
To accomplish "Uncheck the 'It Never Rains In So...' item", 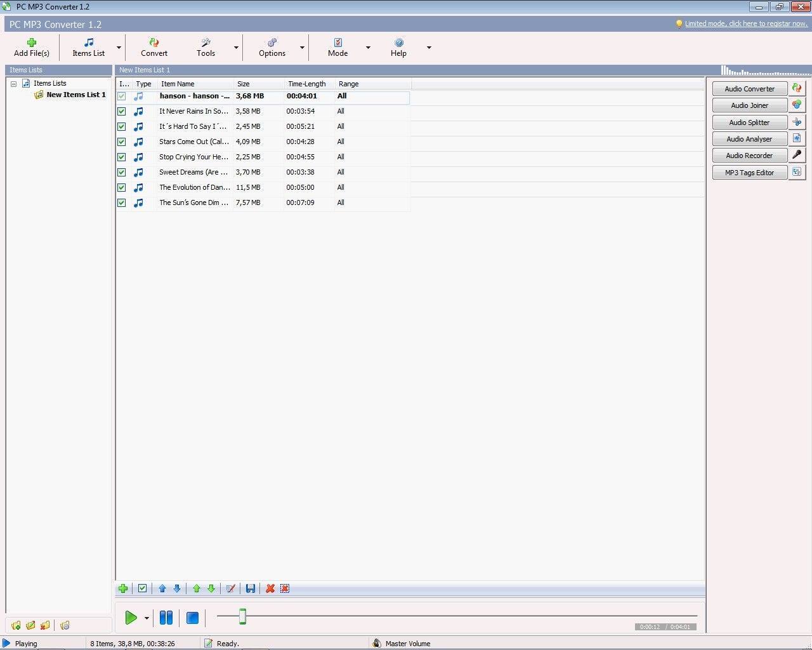I will 122,111.
